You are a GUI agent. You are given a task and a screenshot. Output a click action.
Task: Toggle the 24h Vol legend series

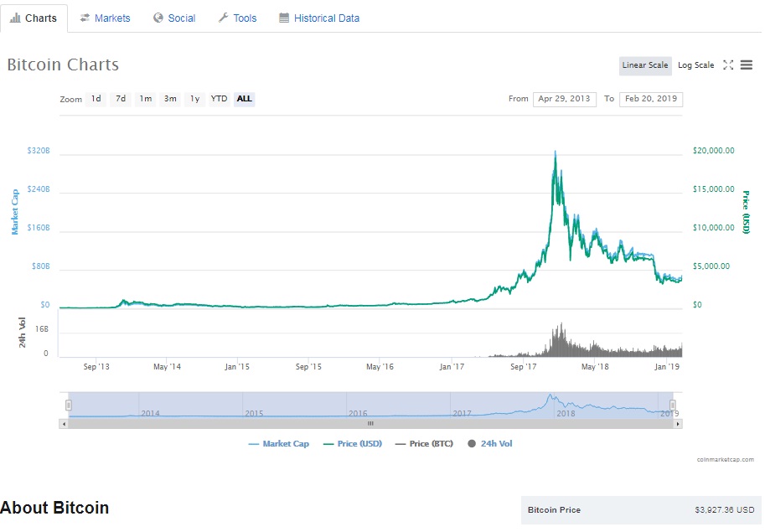[490, 444]
